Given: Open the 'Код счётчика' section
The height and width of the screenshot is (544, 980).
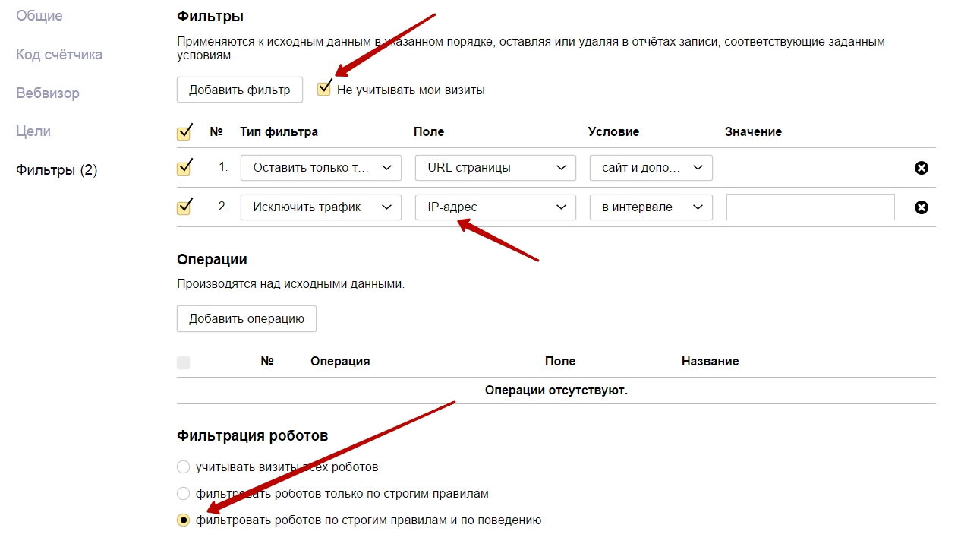Looking at the screenshot, I should [59, 55].
